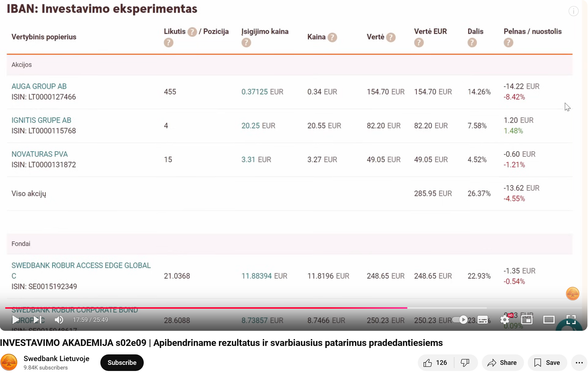Click the help icon beside Vertė

(391, 37)
